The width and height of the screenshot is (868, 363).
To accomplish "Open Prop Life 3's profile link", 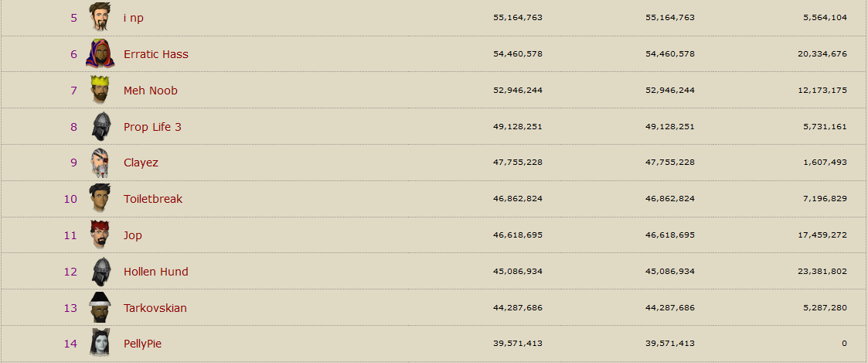I will tap(152, 127).
